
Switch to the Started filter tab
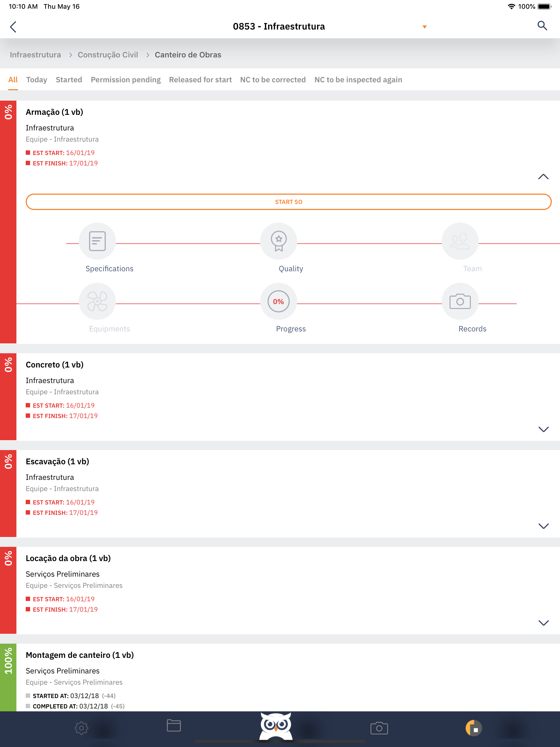coord(69,80)
